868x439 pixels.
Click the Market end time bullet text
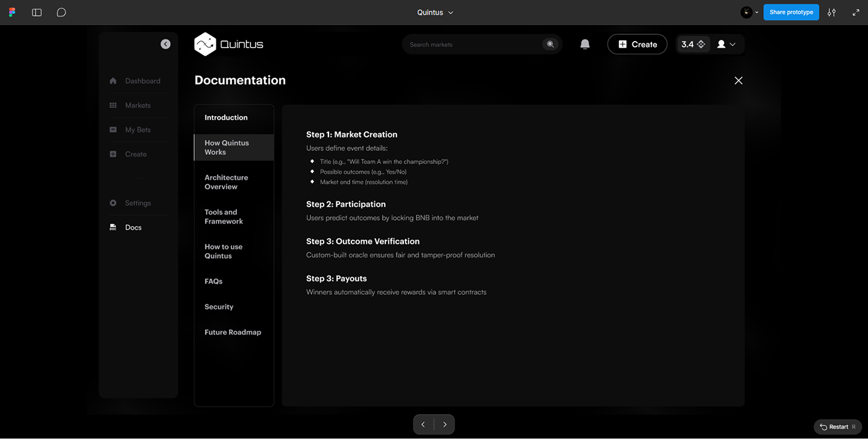pyautogui.click(x=363, y=182)
